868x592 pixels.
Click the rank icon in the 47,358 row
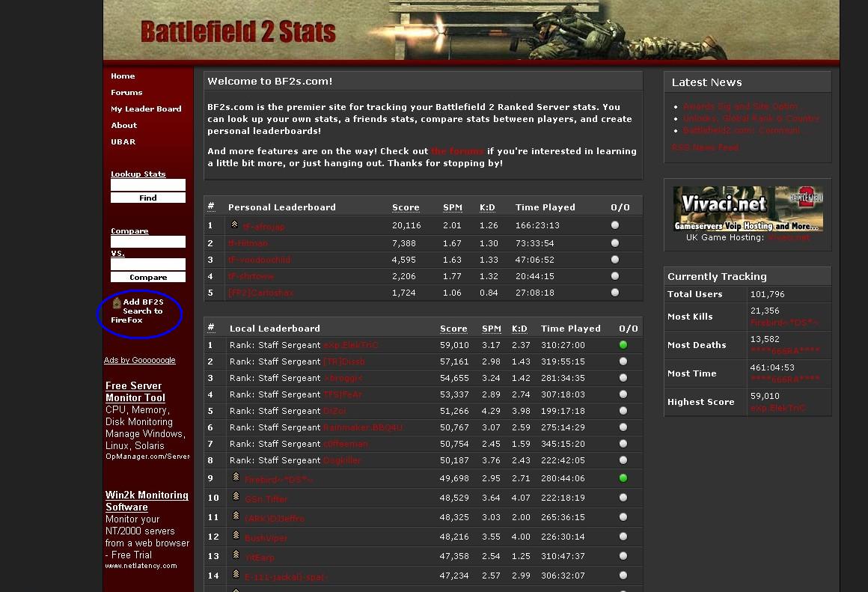click(236, 555)
